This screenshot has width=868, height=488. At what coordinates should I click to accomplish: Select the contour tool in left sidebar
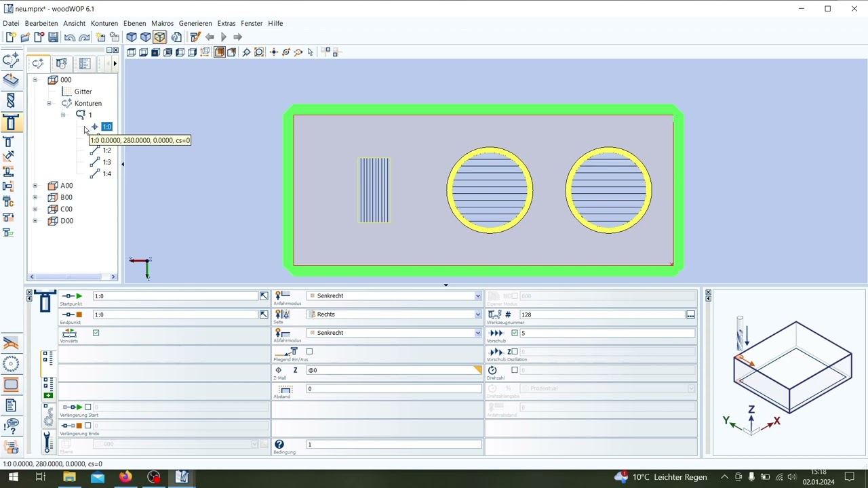coord(10,61)
